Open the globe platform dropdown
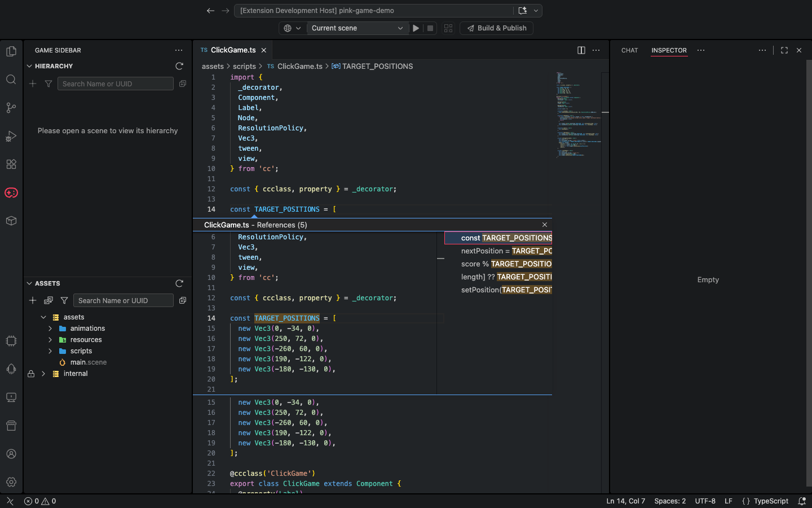This screenshot has width=812, height=508. (292, 28)
